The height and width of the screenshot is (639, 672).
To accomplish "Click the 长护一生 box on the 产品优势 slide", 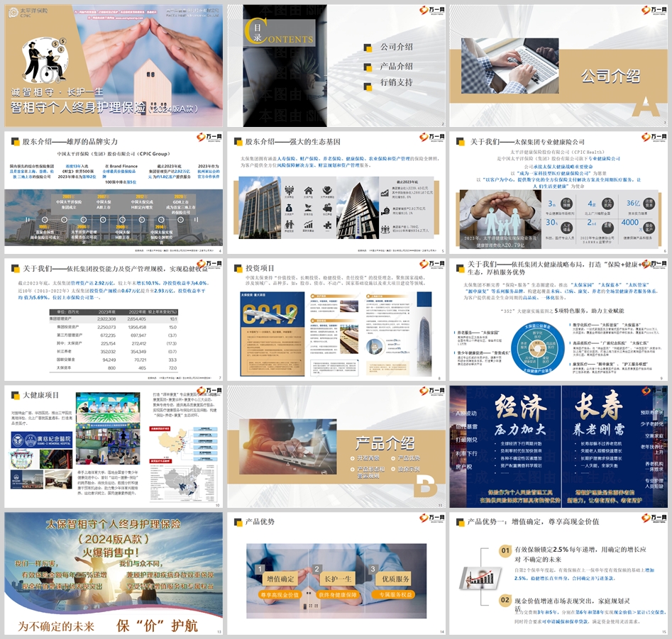I will point(338,579).
